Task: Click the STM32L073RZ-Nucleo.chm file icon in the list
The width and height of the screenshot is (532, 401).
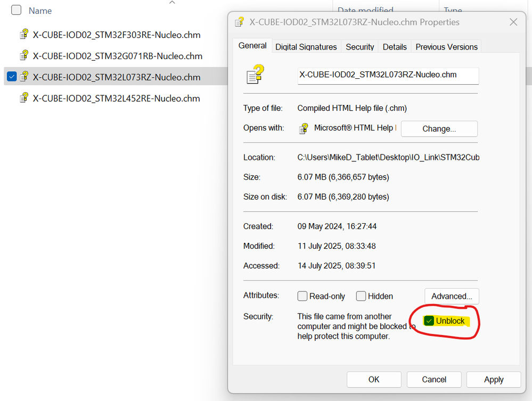Action: [24, 77]
